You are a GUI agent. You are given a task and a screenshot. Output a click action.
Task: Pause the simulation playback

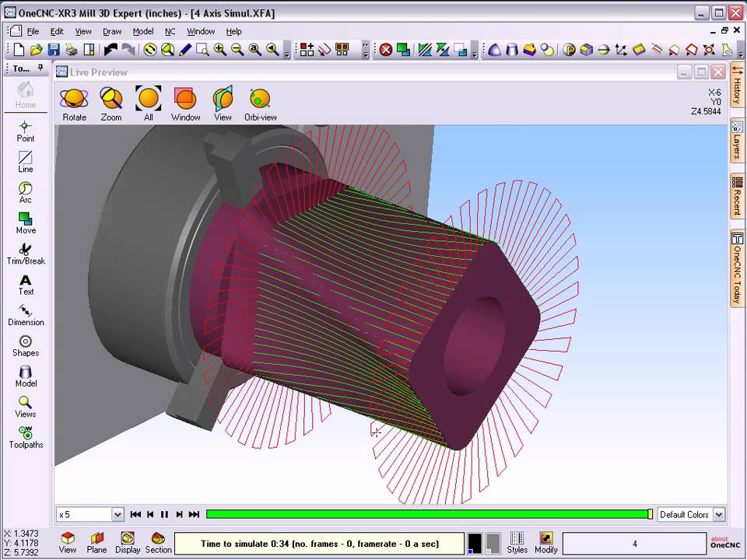click(x=164, y=515)
